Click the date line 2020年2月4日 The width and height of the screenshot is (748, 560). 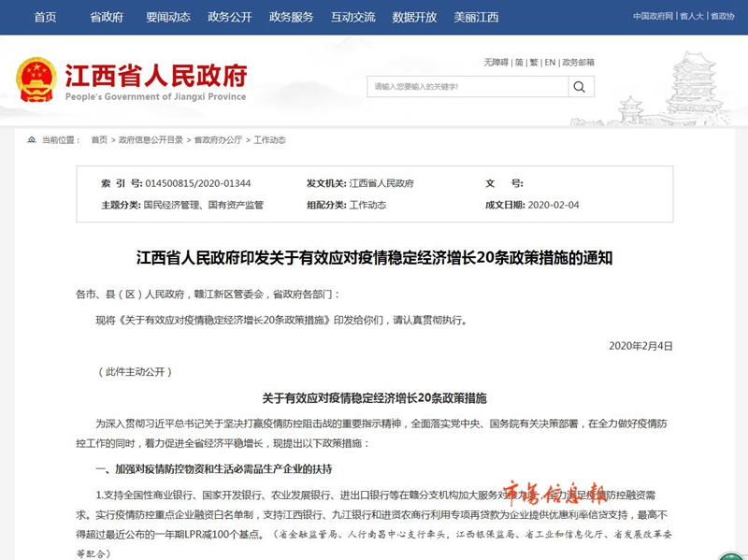tap(640, 346)
